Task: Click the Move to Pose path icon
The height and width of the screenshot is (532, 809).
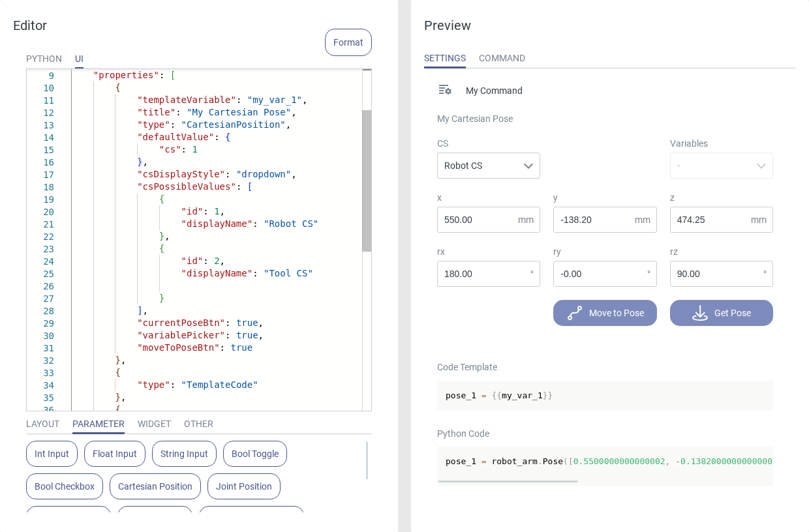Action: tap(575, 313)
